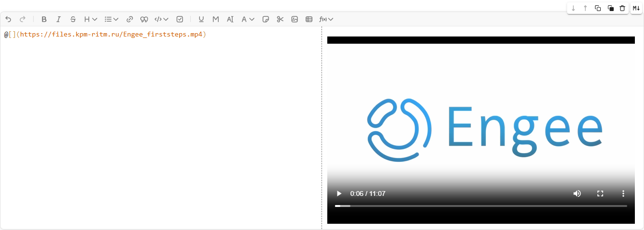This screenshot has height=230, width=644.
Task: Click the files.kpm-ritm.ru mp4 URL text
Action: coord(111,35)
